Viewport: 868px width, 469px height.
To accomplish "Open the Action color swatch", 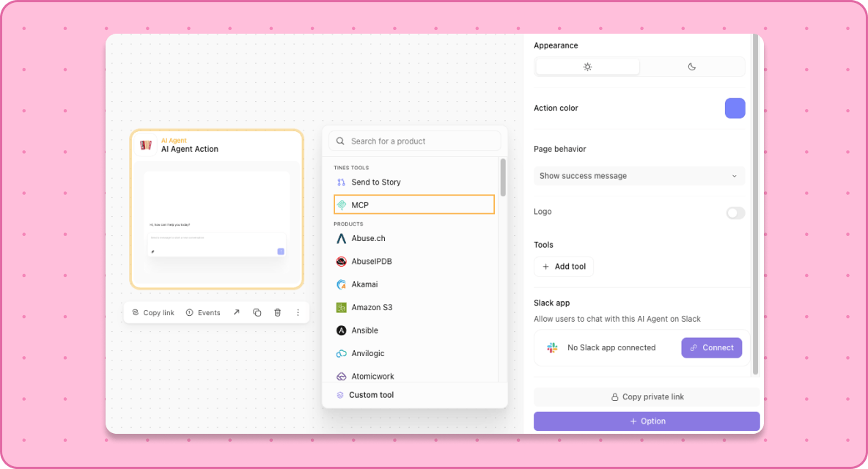I will coord(735,108).
